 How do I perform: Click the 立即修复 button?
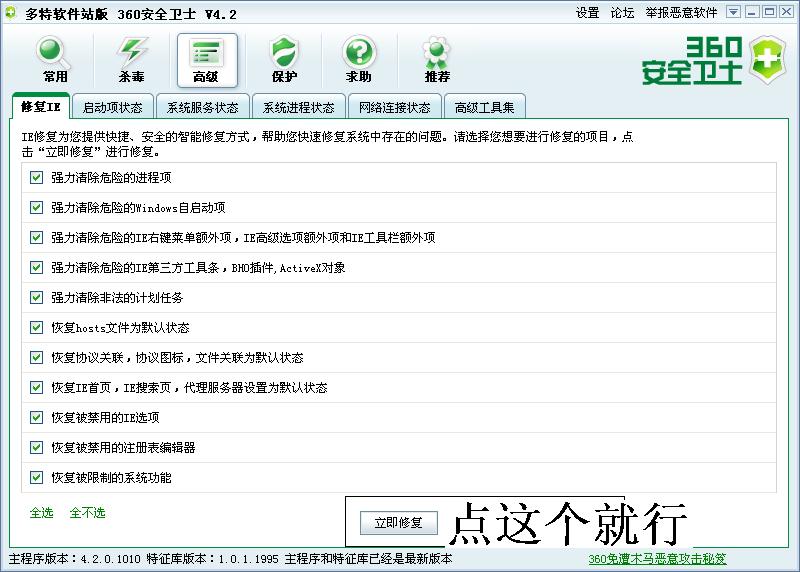coord(398,523)
